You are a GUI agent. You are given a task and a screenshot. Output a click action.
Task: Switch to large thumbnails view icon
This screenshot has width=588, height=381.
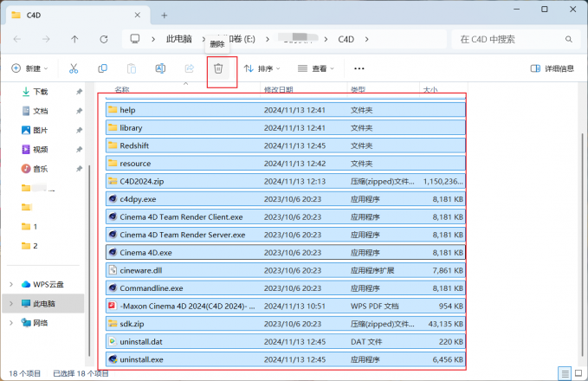point(578,373)
